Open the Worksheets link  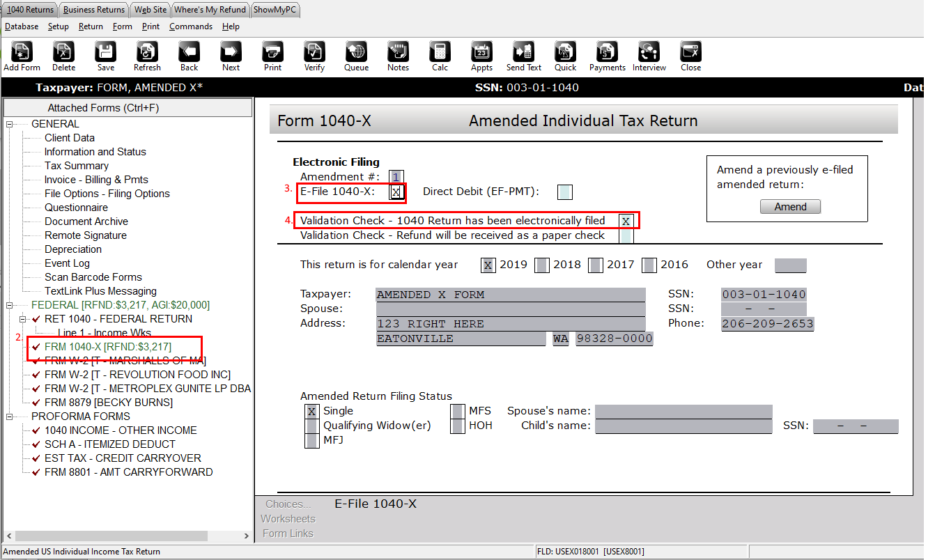288,519
